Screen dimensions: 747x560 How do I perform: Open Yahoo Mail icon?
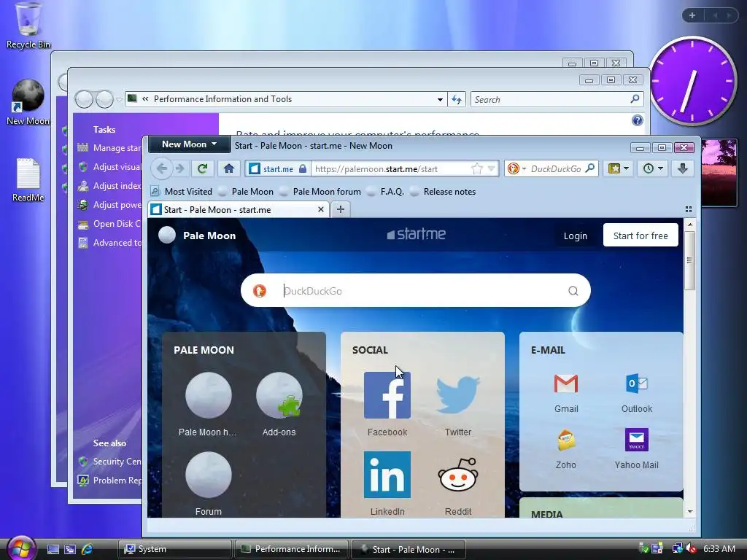tap(636, 440)
